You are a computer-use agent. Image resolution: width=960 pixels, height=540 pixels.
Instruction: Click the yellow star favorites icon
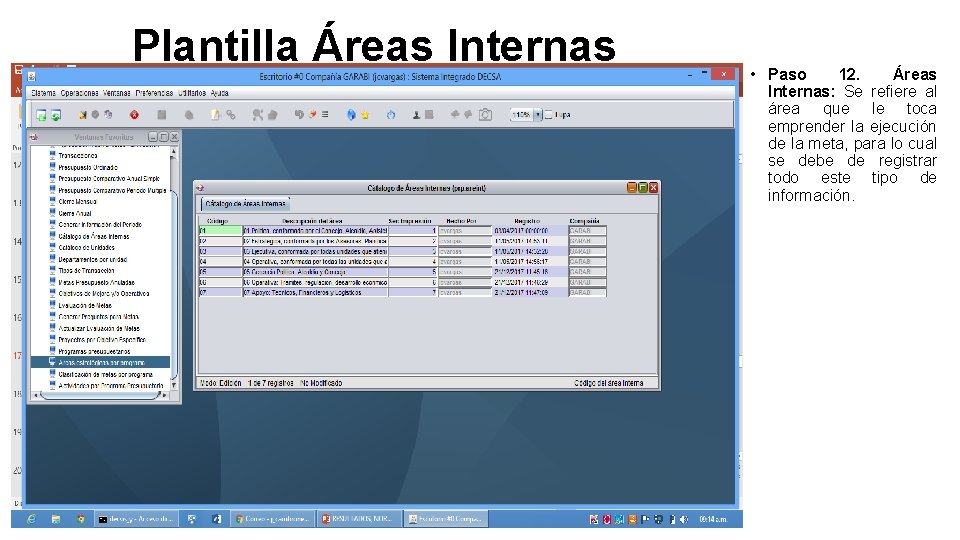click(365, 114)
